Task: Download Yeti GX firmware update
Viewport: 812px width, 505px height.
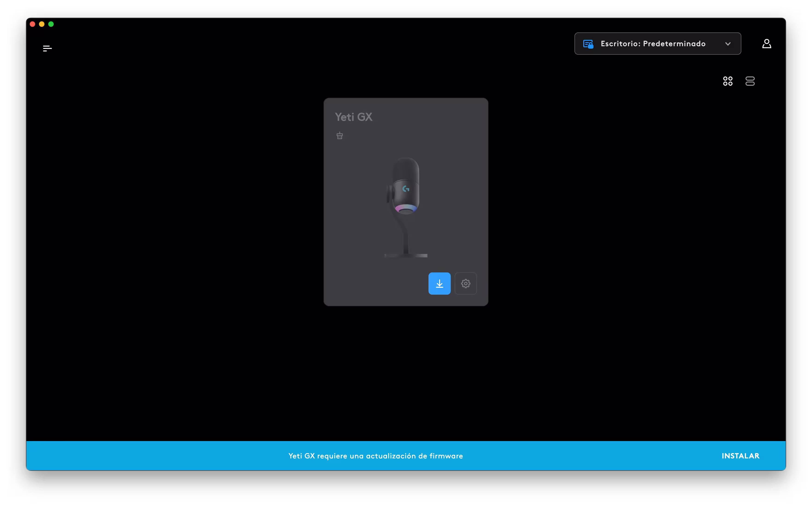Action: (x=439, y=284)
